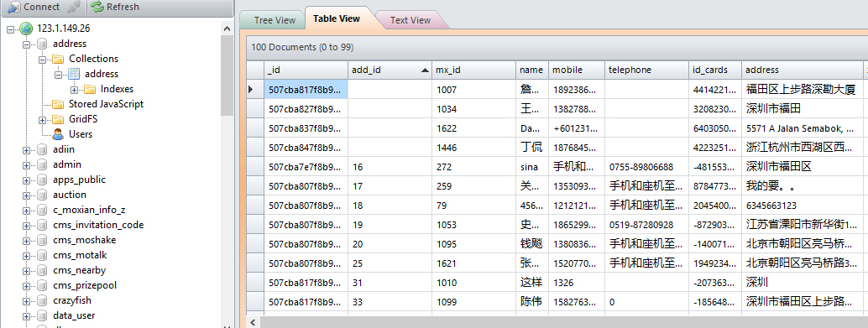Select the Users tree item
The width and height of the screenshot is (868, 328).
click(x=81, y=134)
